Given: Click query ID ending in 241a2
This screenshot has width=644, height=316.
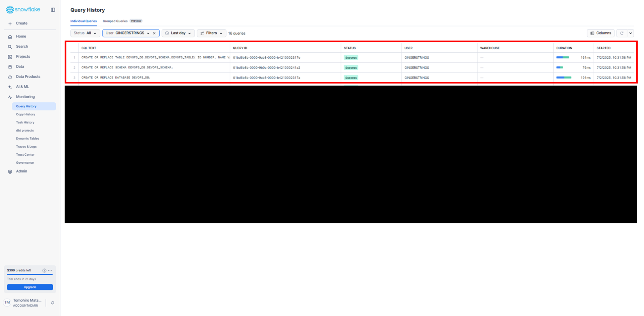Looking at the screenshot, I should (x=267, y=67).
